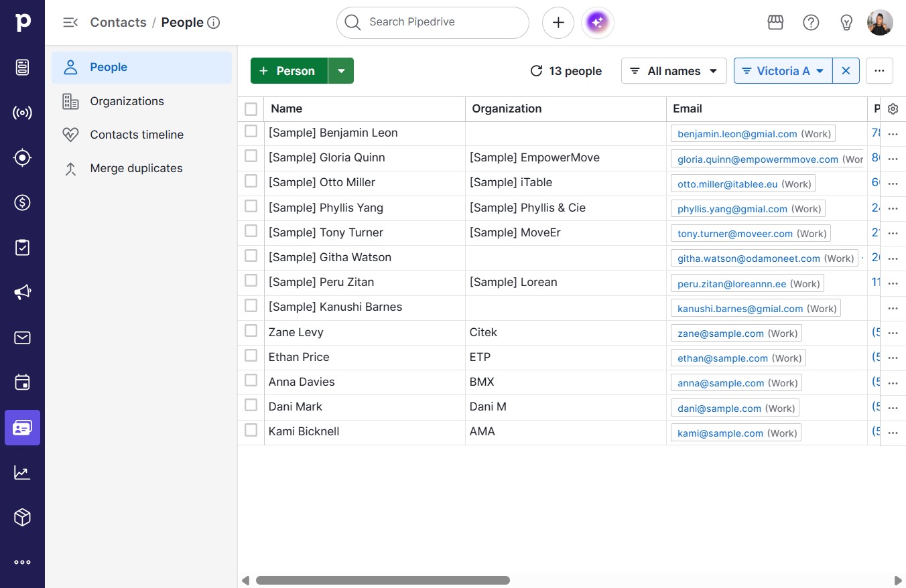Click the Contacts breadcrumb link
The width and height of the screenshot is (906, 588).
tap(118, 22)
